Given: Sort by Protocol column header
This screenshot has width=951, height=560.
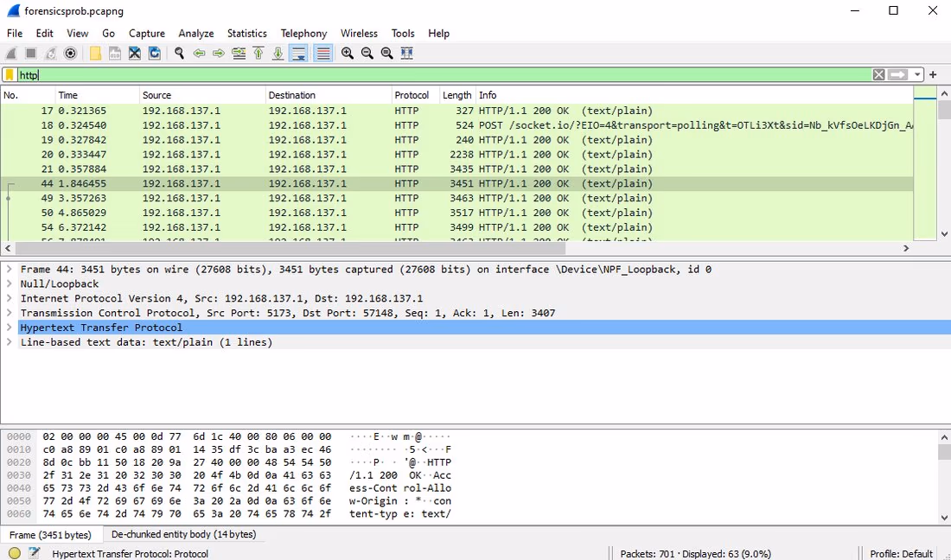Looking at the screenshot, I should coord(415,95).
